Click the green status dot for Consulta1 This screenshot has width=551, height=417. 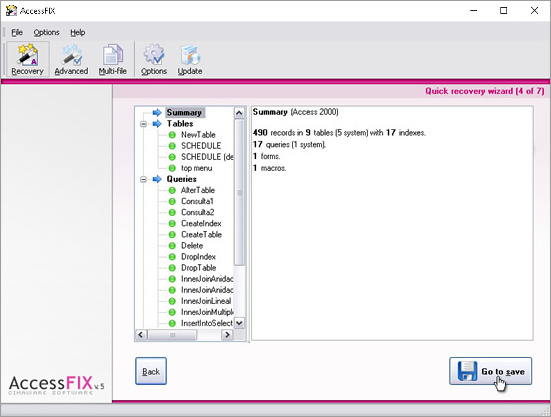coord(172,201)
